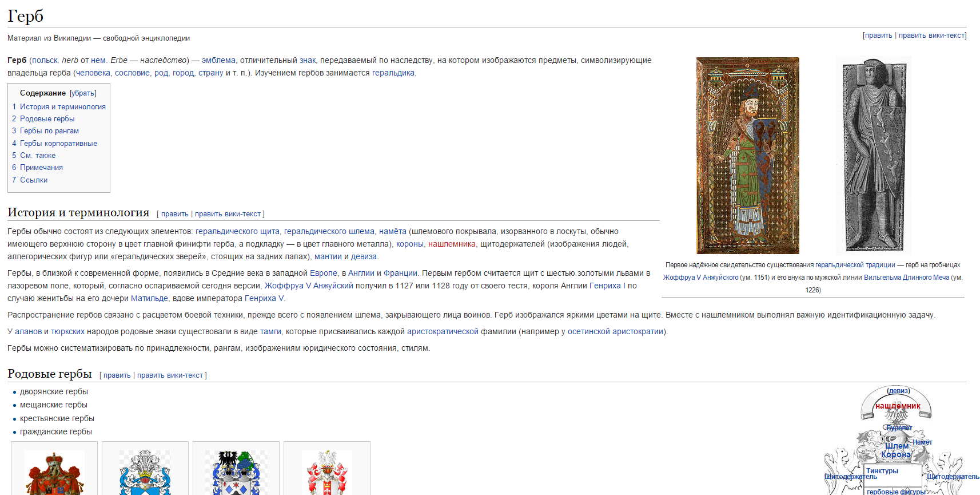Follow the 'Жоффруа V Анжуйский' link in the article text
The width and height of the screenshot is (980, 495).
click(309, 286)
